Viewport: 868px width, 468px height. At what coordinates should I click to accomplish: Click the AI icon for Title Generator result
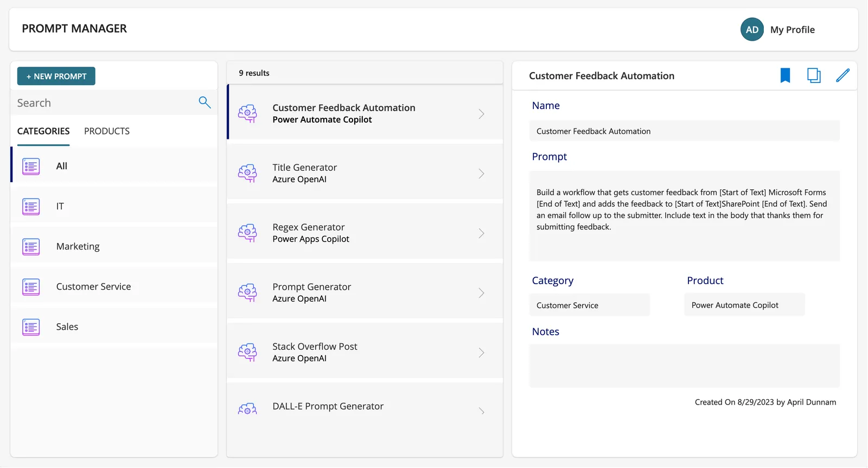point(247,173)
